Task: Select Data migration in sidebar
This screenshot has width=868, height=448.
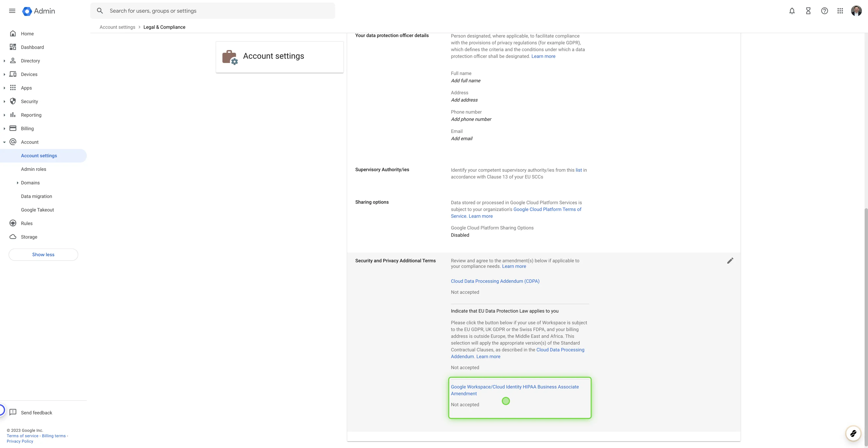Action: [36, 196]
